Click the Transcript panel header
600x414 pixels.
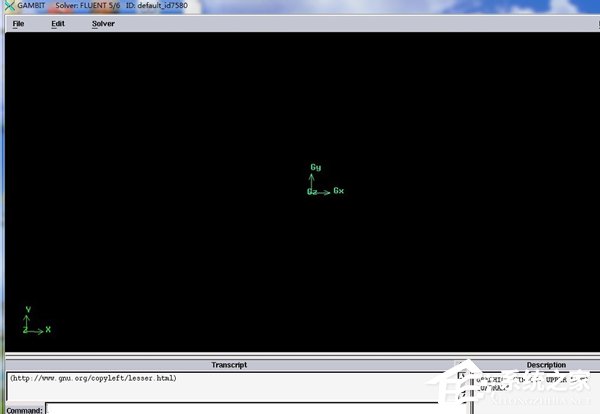tap(229, 365)
